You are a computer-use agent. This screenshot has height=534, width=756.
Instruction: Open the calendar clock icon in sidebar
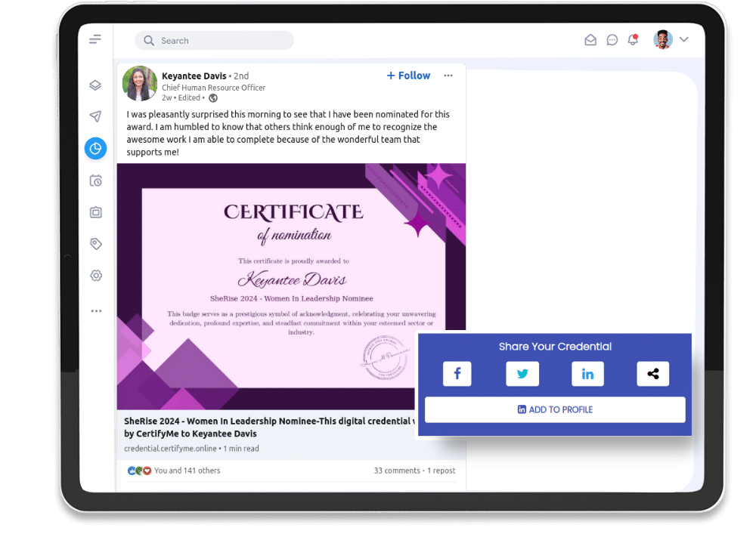95,181
